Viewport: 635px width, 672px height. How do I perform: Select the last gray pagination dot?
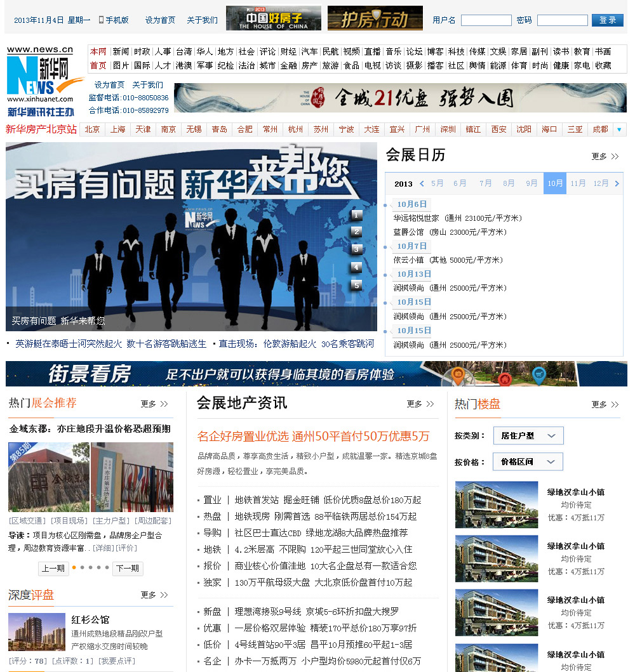coord(107,567)
